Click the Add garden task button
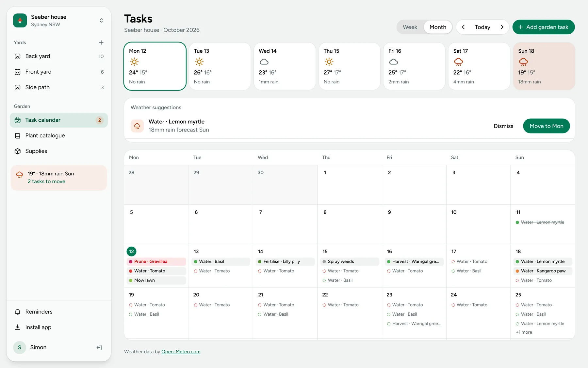This screenshot has height=368, width=588. tap(544, 27)
